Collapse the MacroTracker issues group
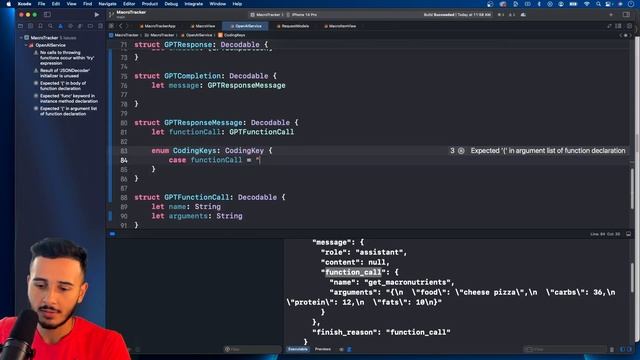 tap(21, 38)
